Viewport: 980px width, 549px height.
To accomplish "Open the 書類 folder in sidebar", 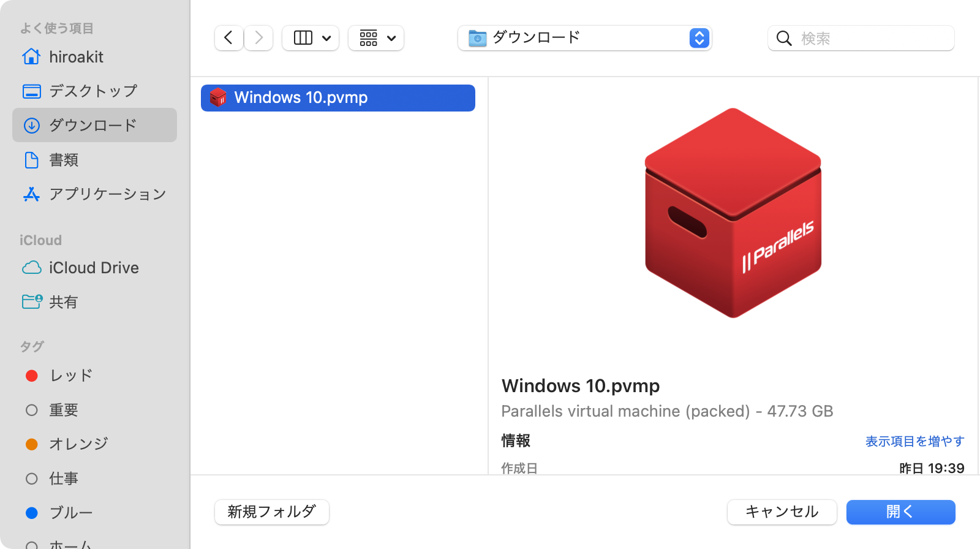I will tap(64, 160).
